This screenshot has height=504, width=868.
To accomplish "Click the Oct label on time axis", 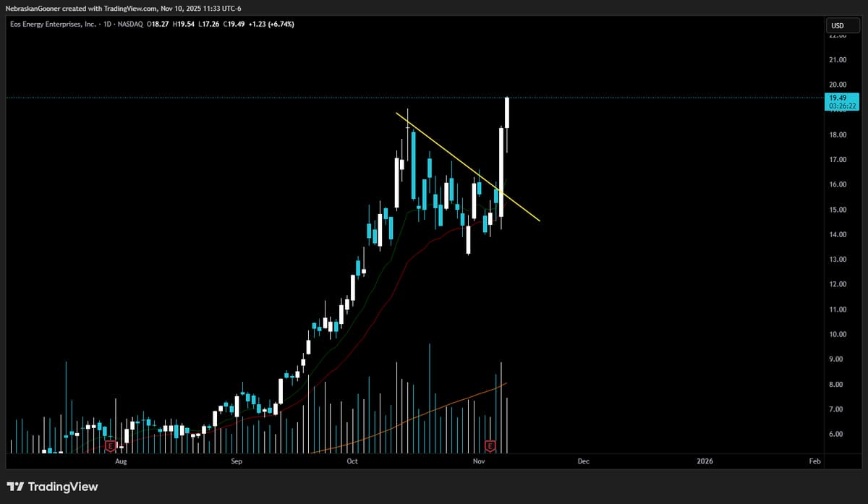I will pos(352,461).
